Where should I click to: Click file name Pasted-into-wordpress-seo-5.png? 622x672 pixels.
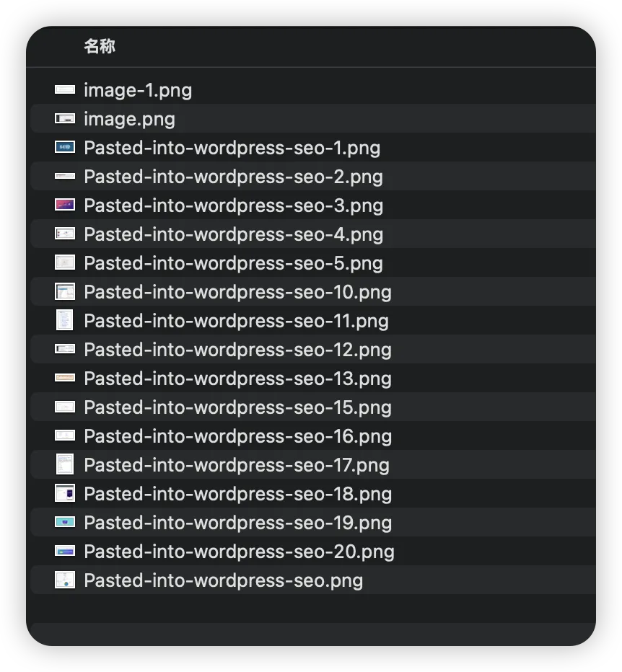coord(233,263)
